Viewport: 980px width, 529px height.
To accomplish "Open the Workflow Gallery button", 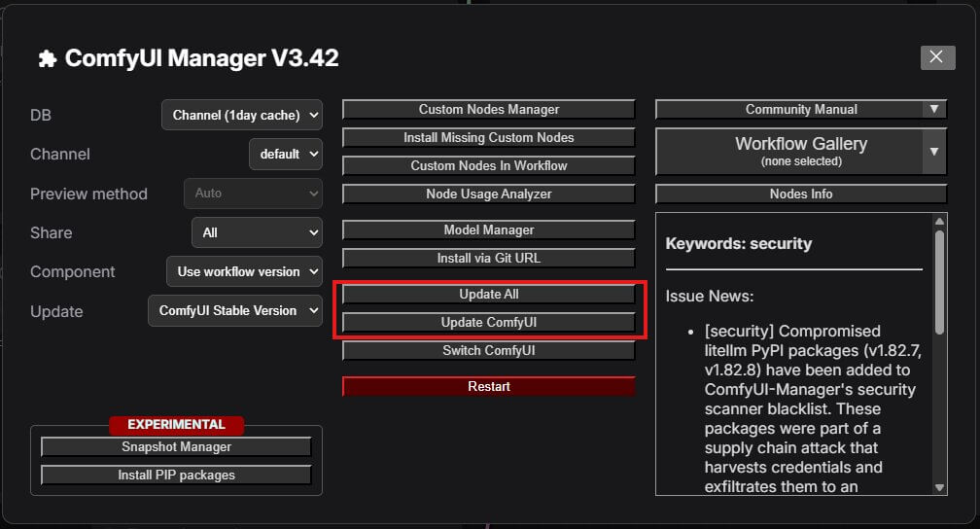I will click(789, 152).
